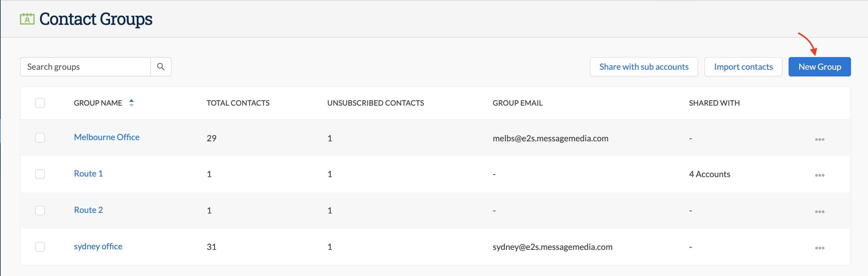Click the GROUP NAME column header
Image resolution: width=868 pixels, height=276 pixels.
click(x=98, y=103)
